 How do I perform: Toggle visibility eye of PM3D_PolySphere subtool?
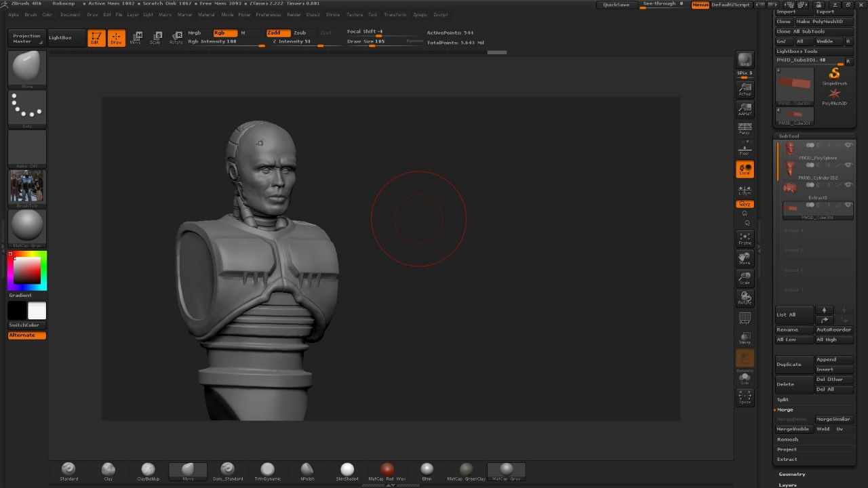848,146
